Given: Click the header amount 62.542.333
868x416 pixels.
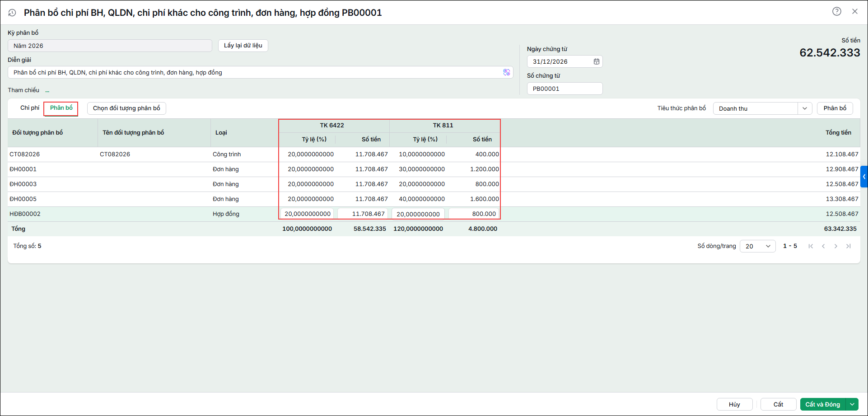Looking at the screenshot, I should click(x=830, y=53).
